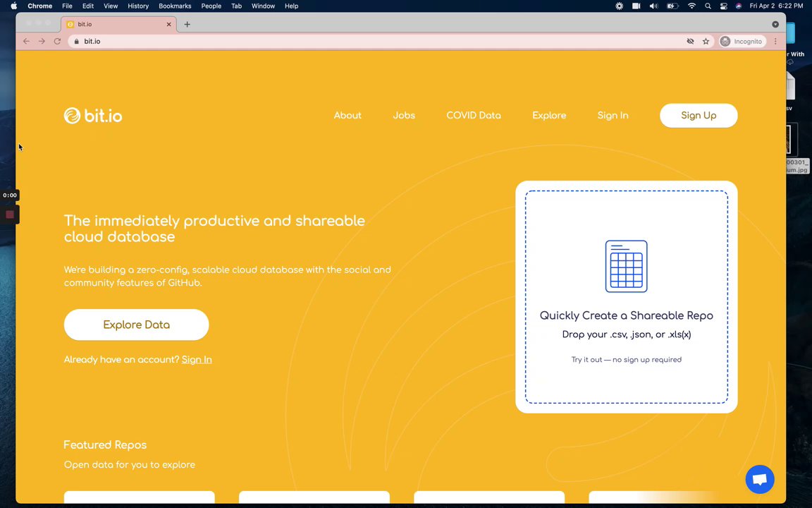The image size is (812, 508).
Task: Open the tab search dropdown arrow
Action: 775,25
